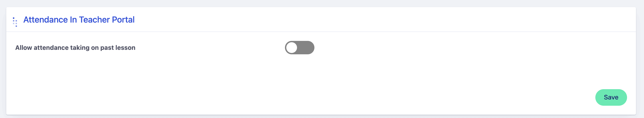
Task: Click the Save text in green button
Action: 611,97
